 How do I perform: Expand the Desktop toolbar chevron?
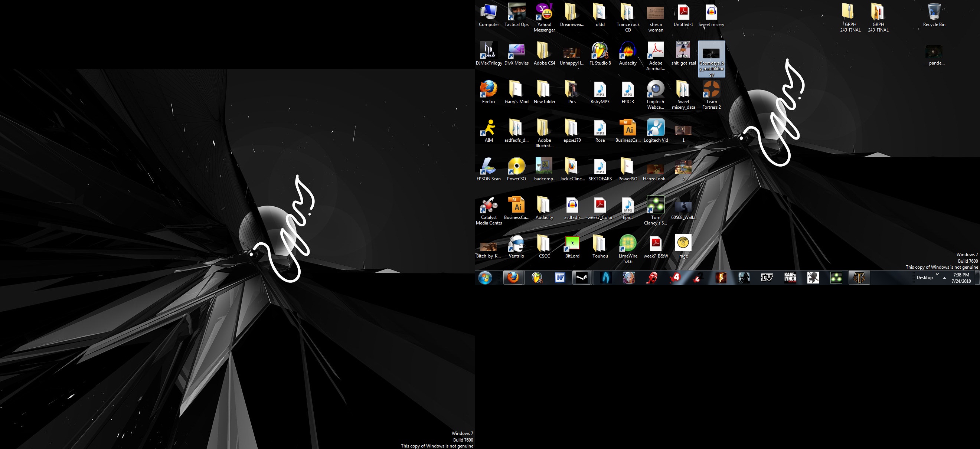click(937, 274)
